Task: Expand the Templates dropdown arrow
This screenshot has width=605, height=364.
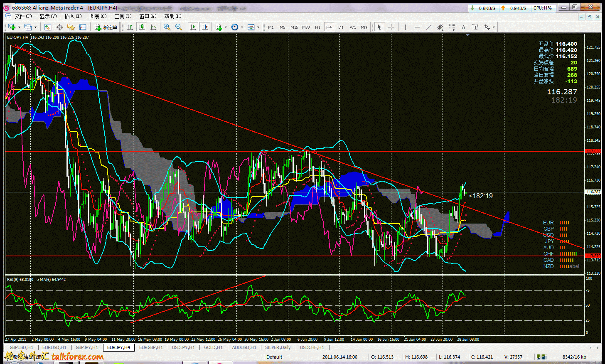Action: click(x=258, y=27)
